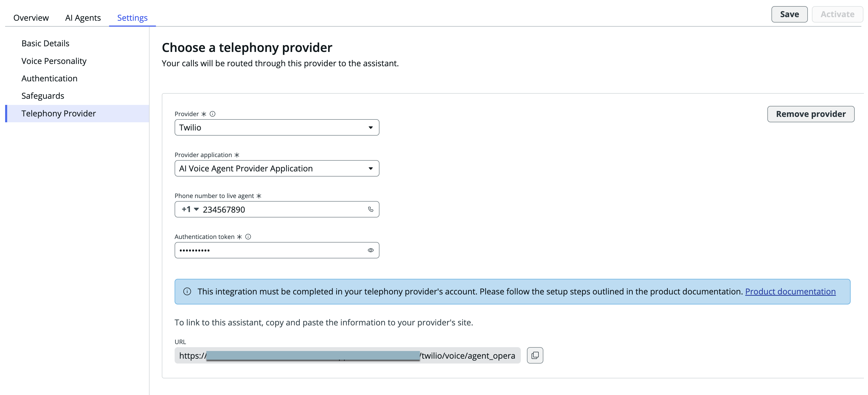Click the 'Choose a telephony provider' heading
The width and height of the screenshot is (868, 395).
click(247, 48)
